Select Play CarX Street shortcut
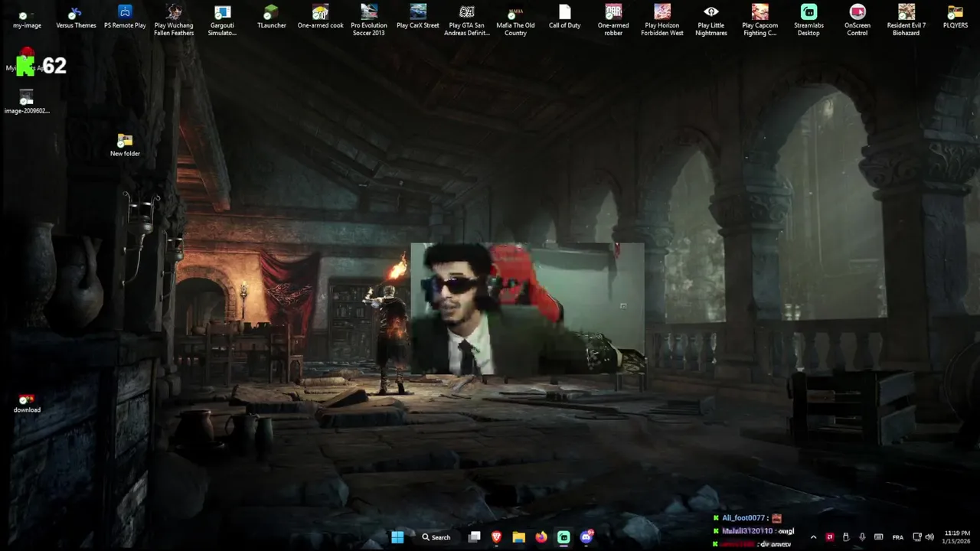This screenshot has width=980, height=551. [418, 18]
